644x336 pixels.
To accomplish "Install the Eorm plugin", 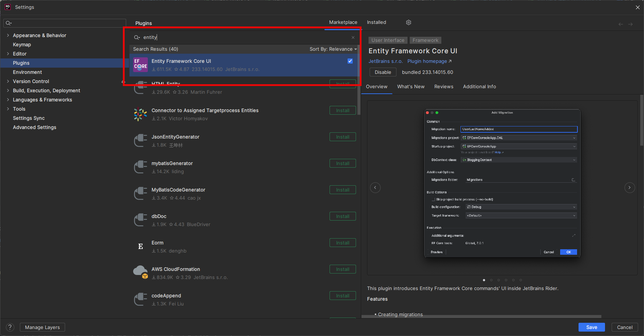I will pos(343,243).
